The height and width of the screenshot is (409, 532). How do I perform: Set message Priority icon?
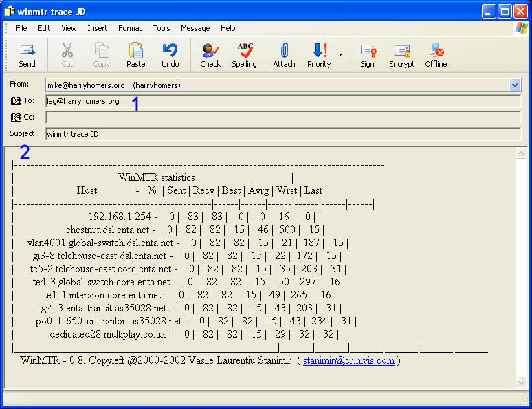click(319, 50)
